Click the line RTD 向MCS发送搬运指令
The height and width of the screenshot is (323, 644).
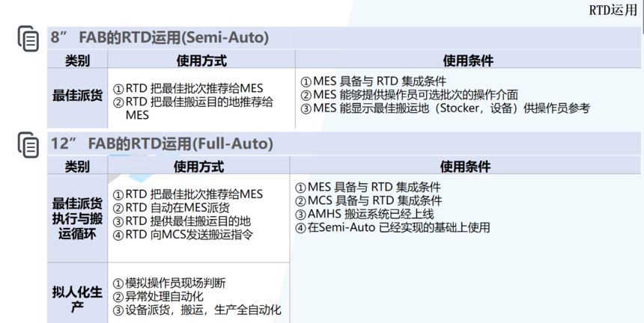click(183, 235)
